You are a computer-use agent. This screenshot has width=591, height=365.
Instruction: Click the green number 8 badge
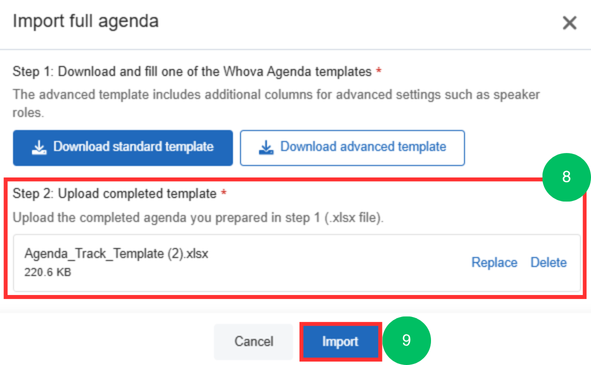click(x=566, y=177)
